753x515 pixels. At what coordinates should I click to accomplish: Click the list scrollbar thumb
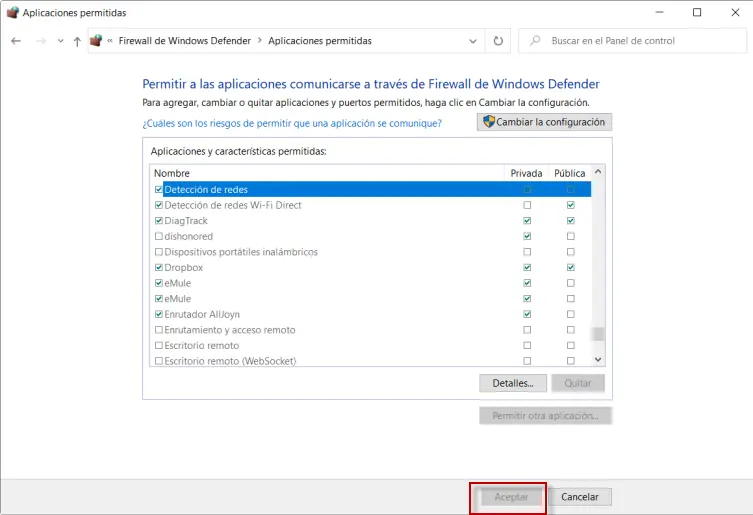pyautogui.click(x=598, y=333)
